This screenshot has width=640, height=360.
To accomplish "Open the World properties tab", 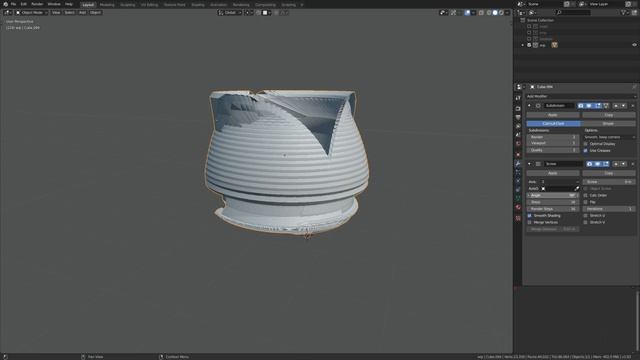I will (518, 144).
